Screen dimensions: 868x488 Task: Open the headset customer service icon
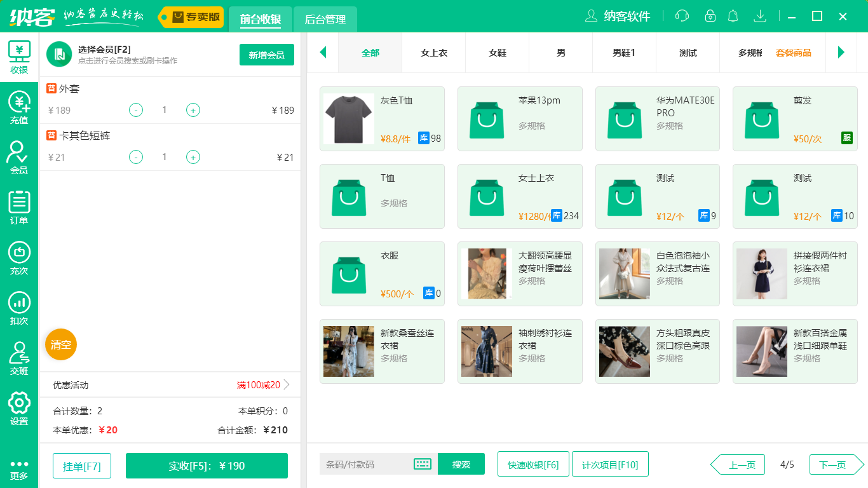coord(681,16)
